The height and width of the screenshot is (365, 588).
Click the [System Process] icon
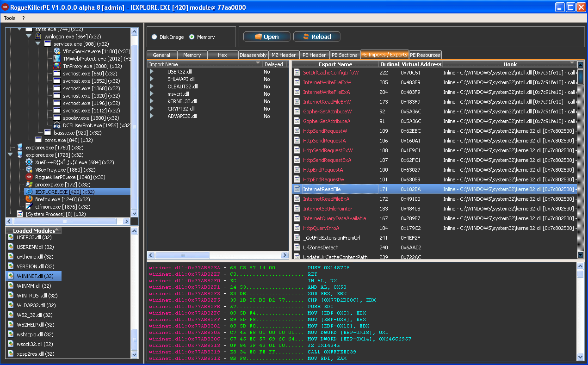coord(20,214)
